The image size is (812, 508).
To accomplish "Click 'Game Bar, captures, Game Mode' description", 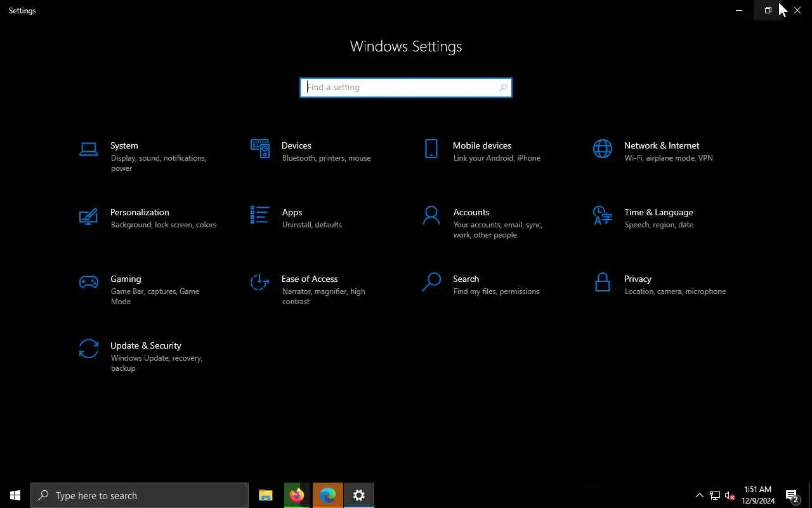I will click(x=155, y=297).
